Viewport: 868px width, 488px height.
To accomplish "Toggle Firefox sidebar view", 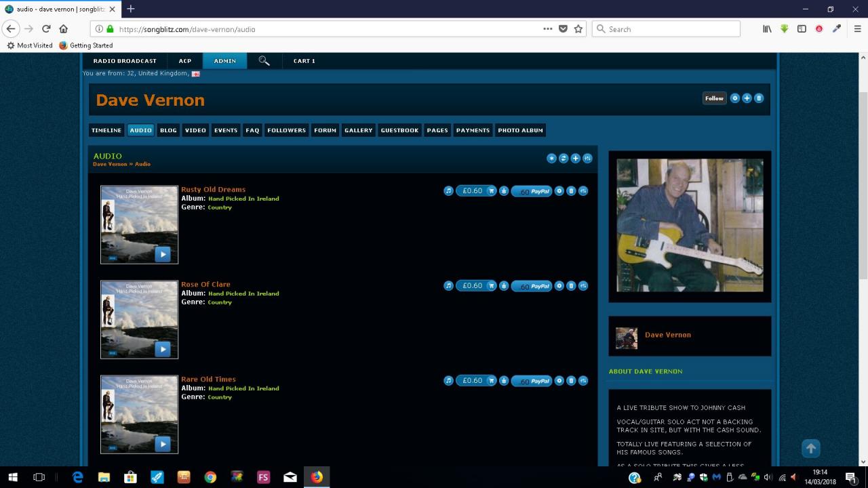I will click(802, 29).
